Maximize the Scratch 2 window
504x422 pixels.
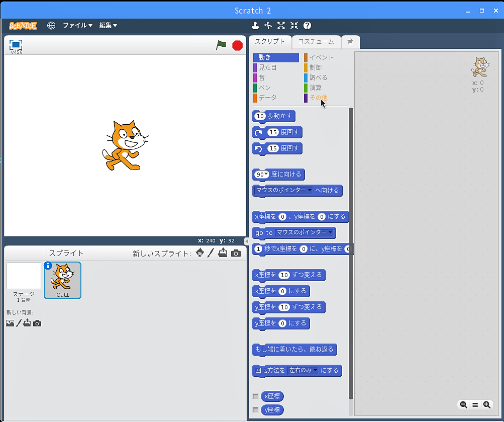click(x=482, y=11)
